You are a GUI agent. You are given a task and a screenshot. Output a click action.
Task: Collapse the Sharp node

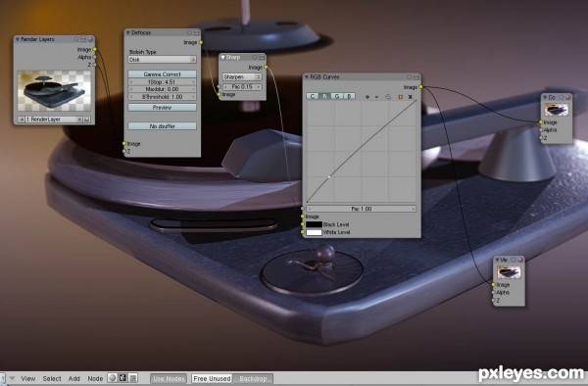point(222,58)
